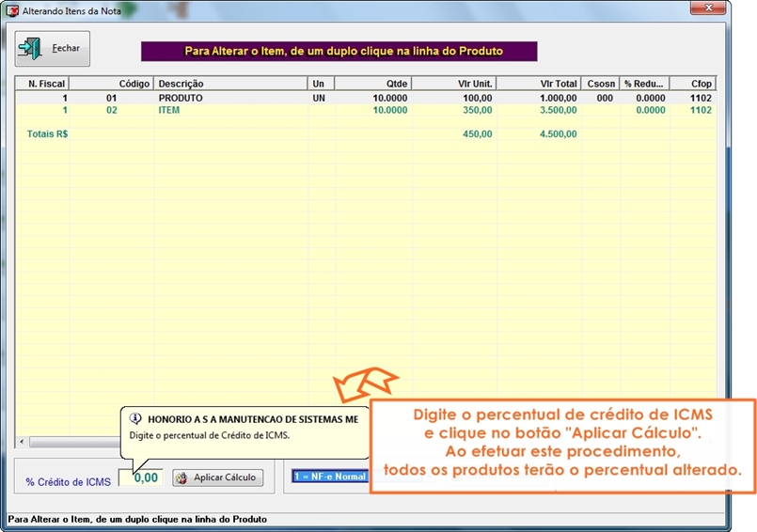Click the Totais R$ label
The height and width of the screenshot is (532, 757).
coord(47,133)
